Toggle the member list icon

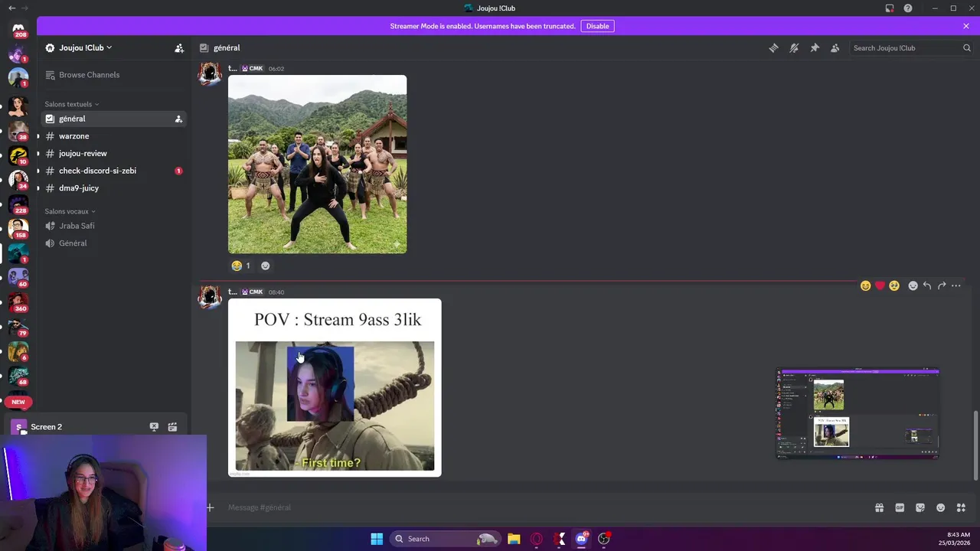pyautogui.click(x=835, y=47)
